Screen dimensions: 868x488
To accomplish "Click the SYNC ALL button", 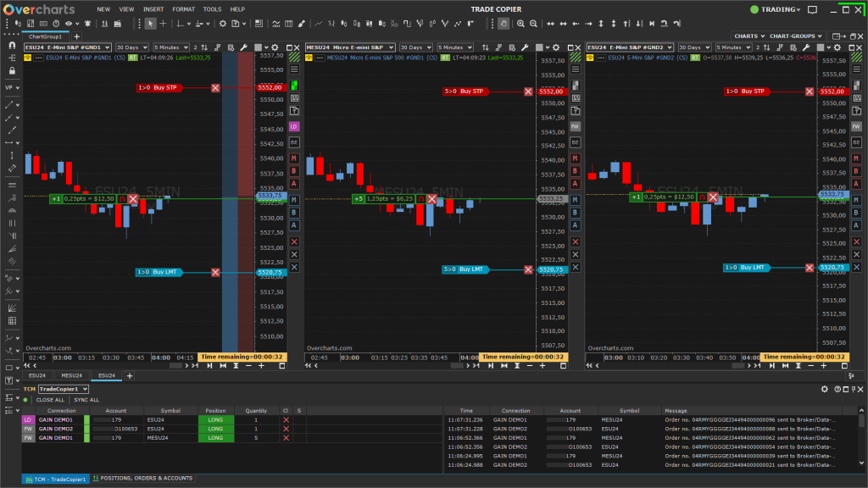I will pyautogui.click(x=87, y=400).
